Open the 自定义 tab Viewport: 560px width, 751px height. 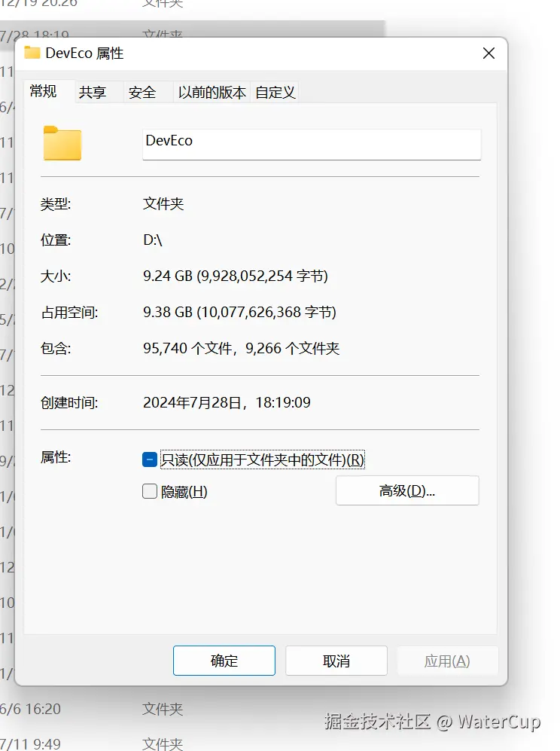coord(275,92)
